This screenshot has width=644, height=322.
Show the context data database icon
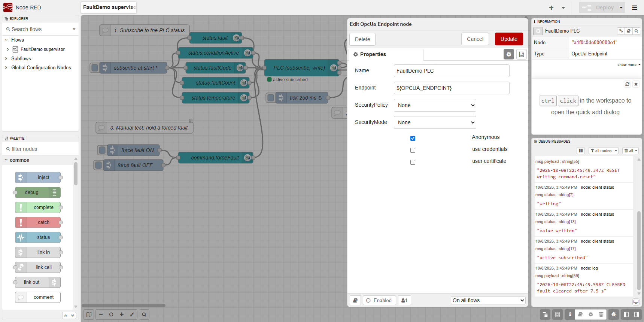tap(601, 315)
